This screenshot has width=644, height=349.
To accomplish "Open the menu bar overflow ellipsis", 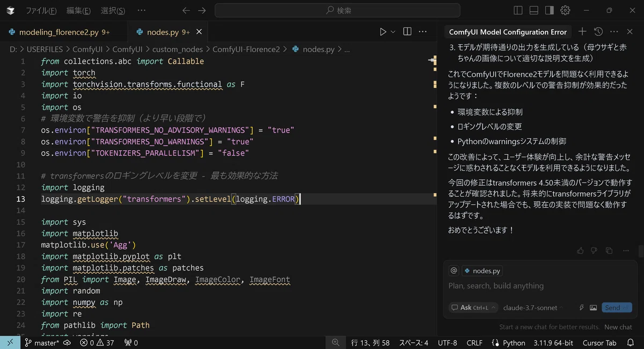I will 141,10.
